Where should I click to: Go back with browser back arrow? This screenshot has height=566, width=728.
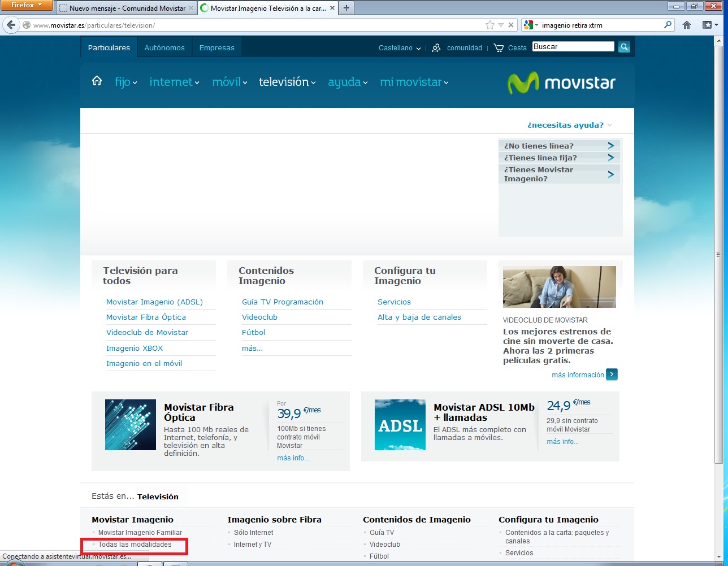pos(11,25)
